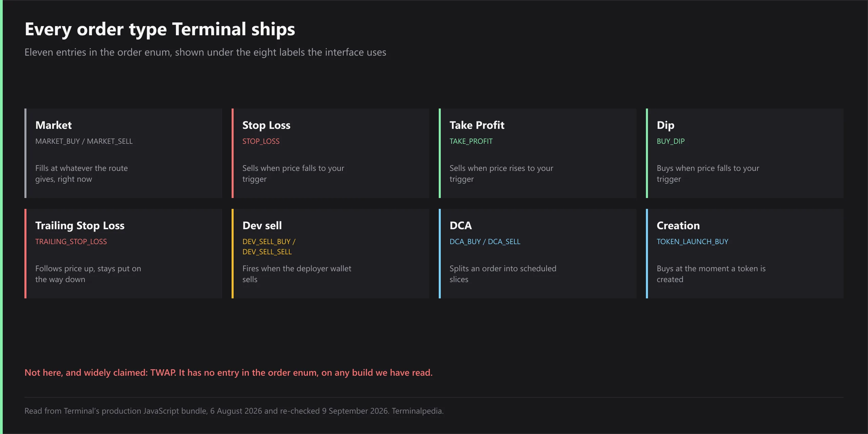Pick the BUY_DIP enum label
Viewport: 868px width, 434px height.
point(671,141)
